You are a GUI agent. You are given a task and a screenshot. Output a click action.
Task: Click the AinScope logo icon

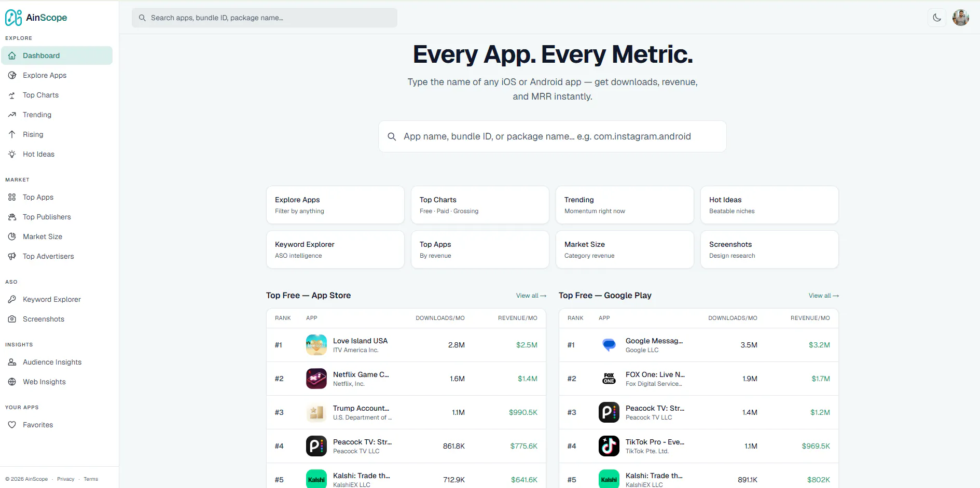(13, 18)
